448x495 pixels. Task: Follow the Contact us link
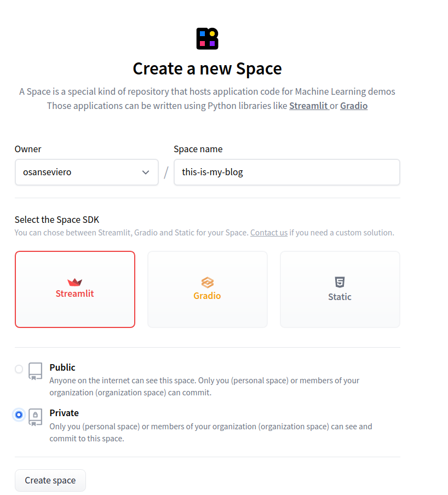[269, 233]
